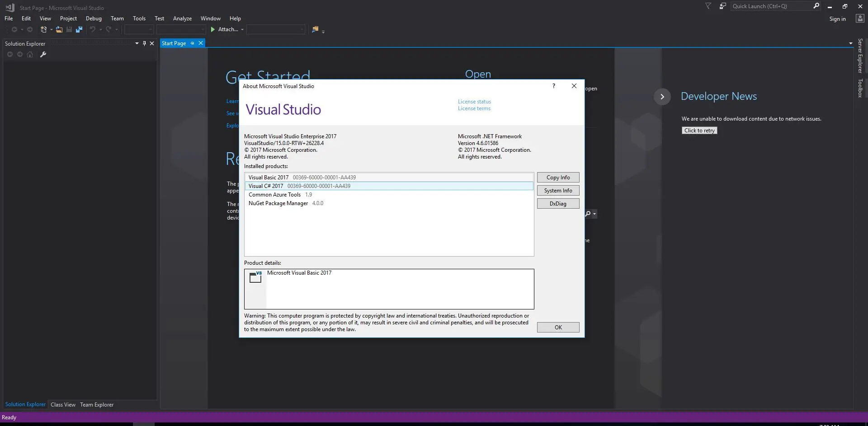Click the Save toolbar icon
Viewport: 868px width, 426px height.
[x=69, y=29]
